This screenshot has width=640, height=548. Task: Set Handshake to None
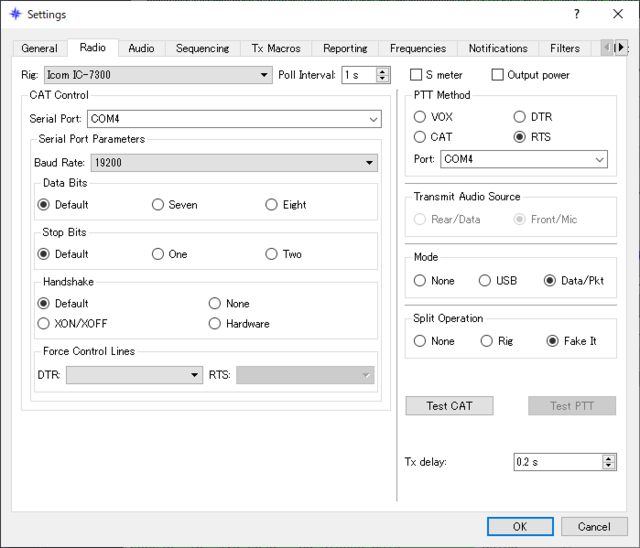215,303
